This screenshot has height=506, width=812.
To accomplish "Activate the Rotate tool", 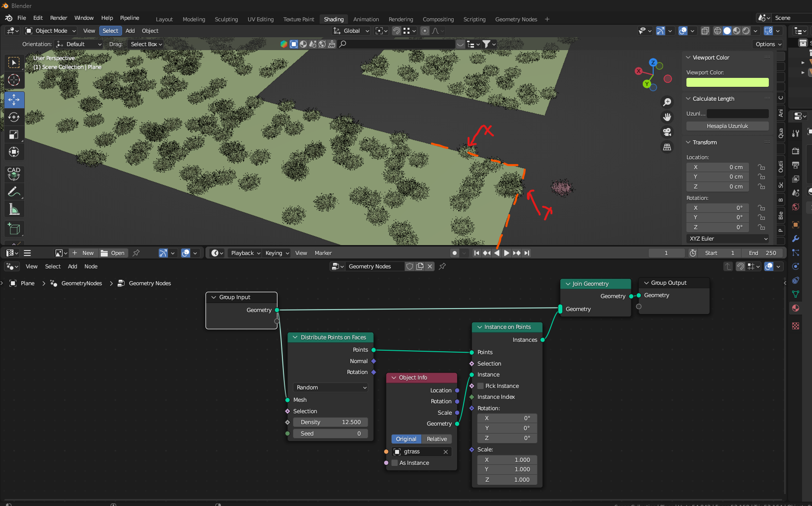I will coord(14,117).
